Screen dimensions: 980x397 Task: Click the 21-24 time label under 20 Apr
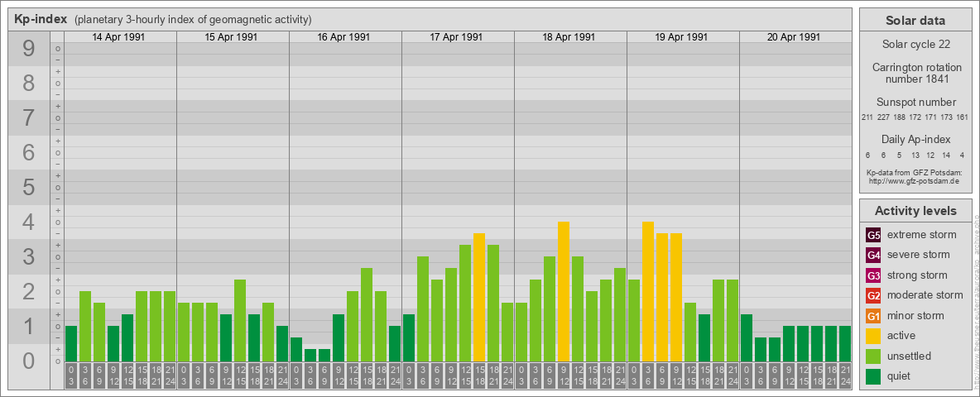point(845,375)
